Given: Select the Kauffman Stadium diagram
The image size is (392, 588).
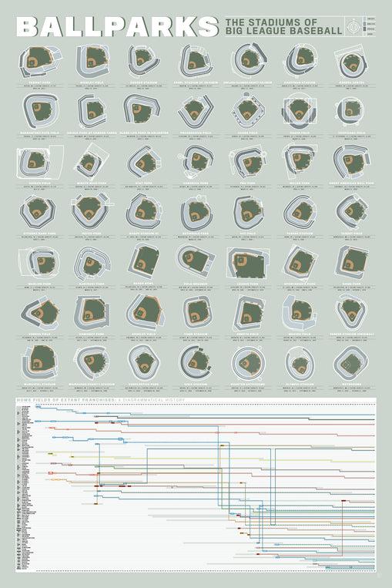Looking at the screenshot, I should (301, 61).
